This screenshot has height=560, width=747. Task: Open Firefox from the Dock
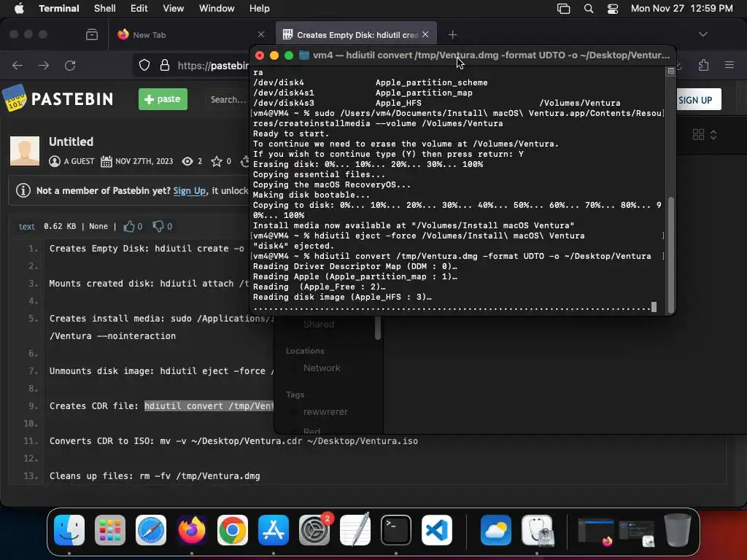(192, 530)
